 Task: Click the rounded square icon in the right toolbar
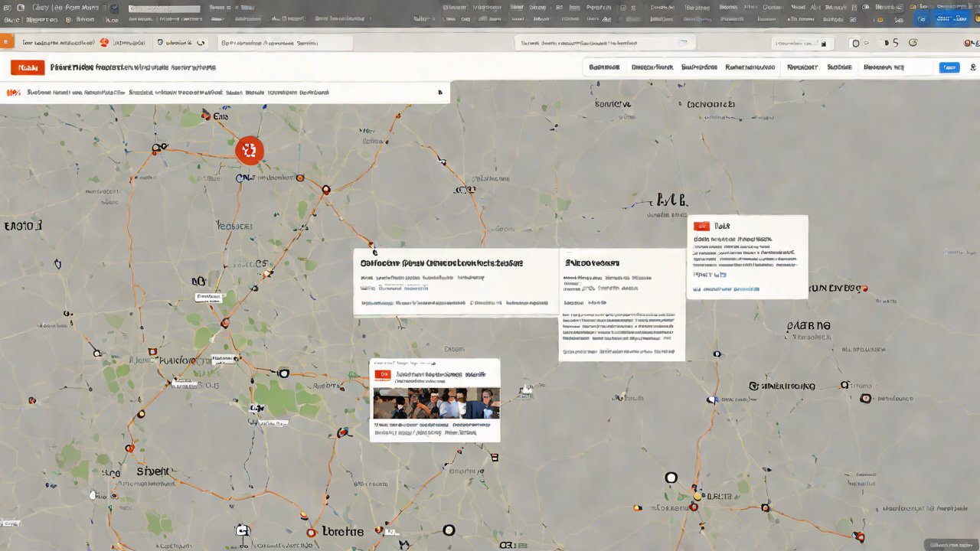(855, 44)
